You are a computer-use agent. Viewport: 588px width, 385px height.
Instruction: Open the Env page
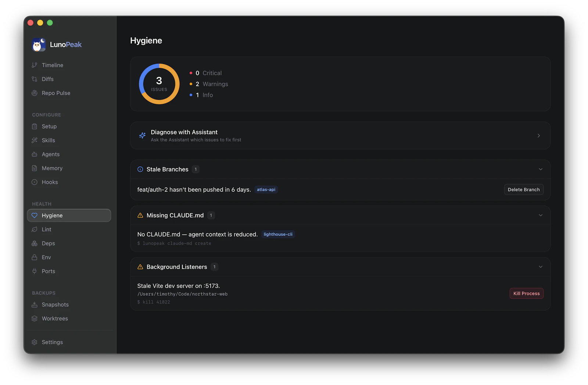(69, 258)
